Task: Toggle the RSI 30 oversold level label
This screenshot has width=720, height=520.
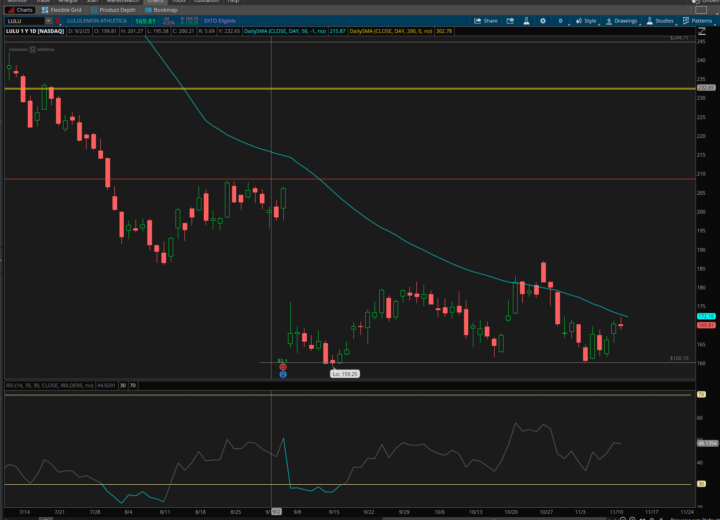Action: (123, 385)
